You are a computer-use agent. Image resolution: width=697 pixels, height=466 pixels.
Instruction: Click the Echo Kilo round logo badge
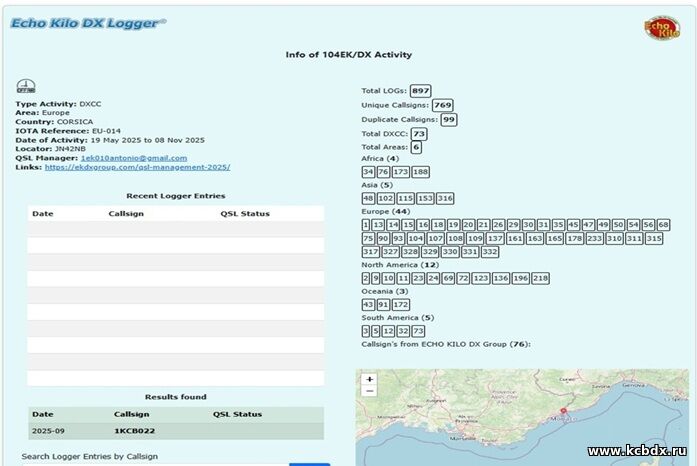point(661,27)
